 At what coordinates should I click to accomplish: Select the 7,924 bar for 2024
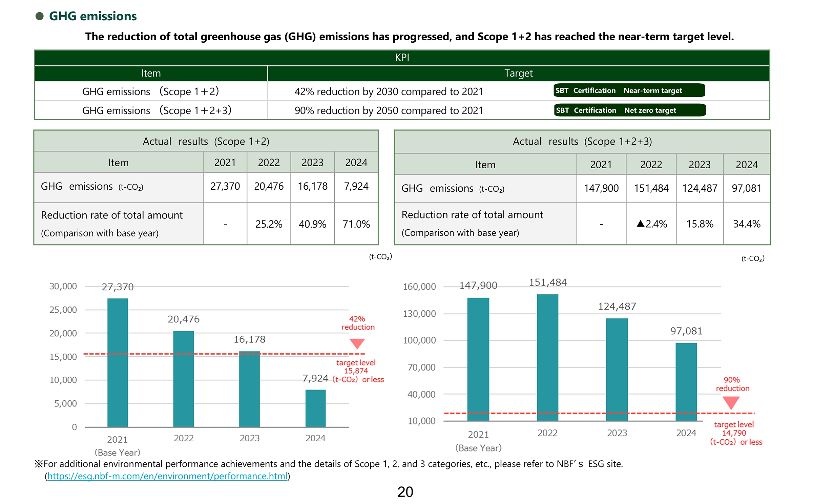(315, 408)
